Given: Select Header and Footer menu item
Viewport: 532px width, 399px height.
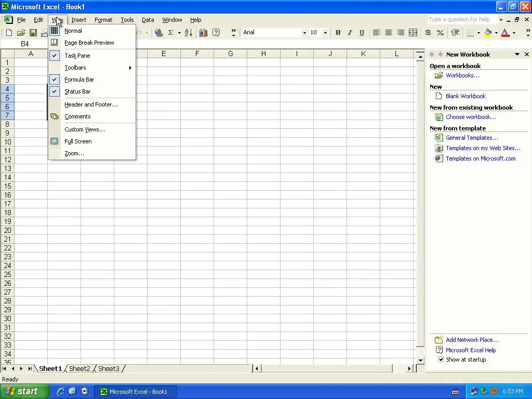Looking at the screenshot, I should [x=91, y=104].
